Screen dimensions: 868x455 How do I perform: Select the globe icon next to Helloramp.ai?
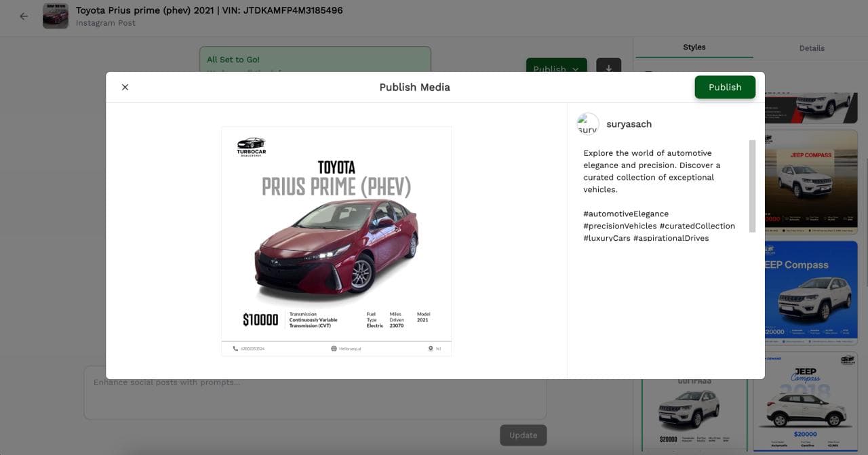333,348
